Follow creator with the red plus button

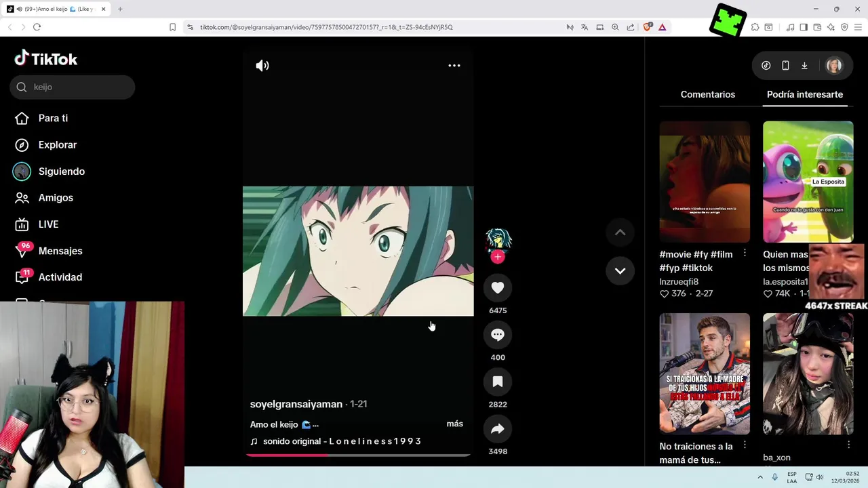click(x=498, y=257)
